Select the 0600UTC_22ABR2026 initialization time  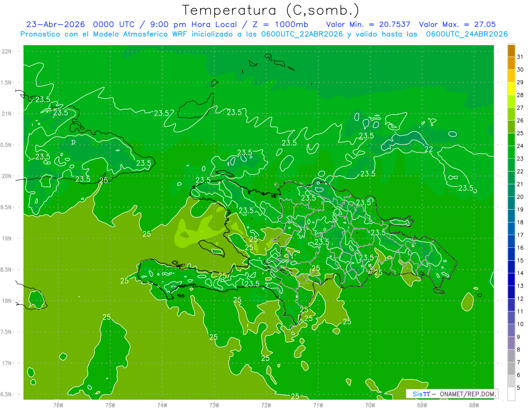(x=302, y=34)
